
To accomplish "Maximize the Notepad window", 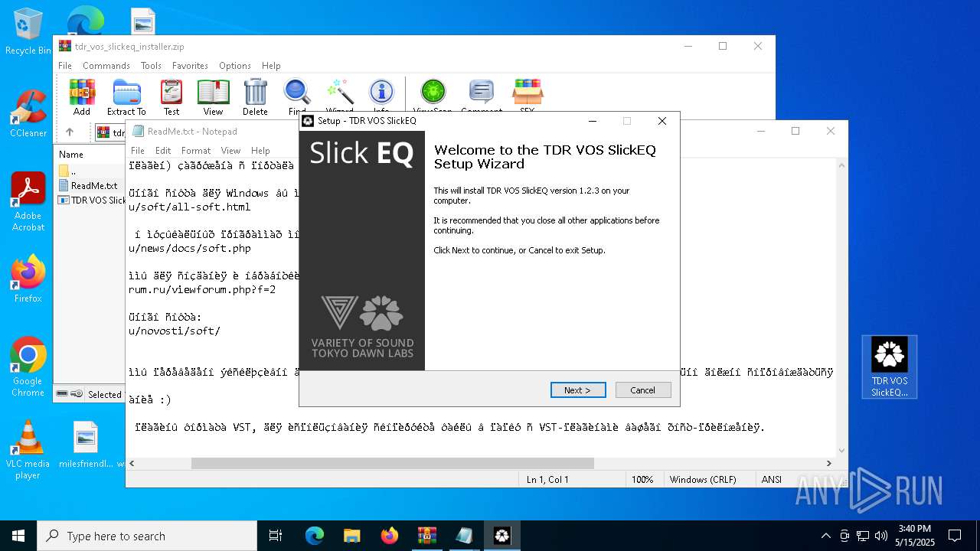I will click(795, 131).
